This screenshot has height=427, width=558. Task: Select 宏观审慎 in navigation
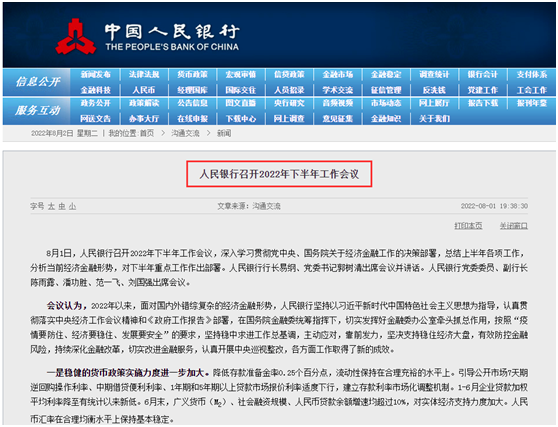(x=241, y=74)
